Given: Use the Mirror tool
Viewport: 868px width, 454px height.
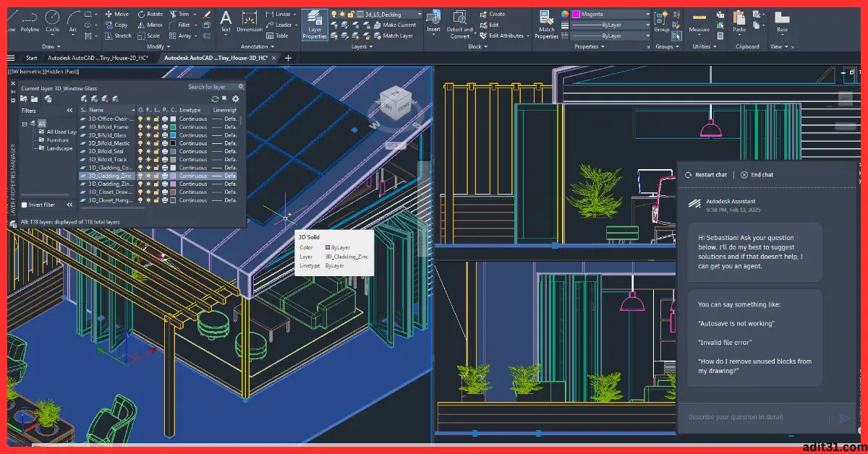Looking at the screenshot, I should pos(150,25).
